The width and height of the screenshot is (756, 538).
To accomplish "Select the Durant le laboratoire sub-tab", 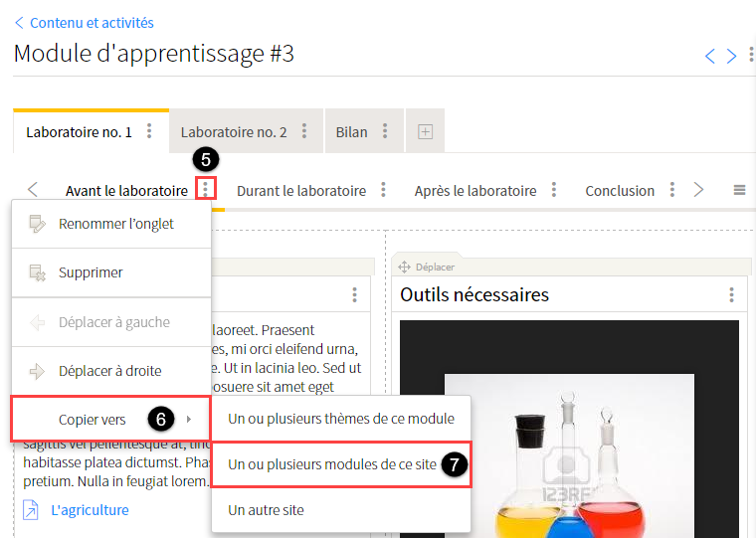I will coord(301,191).
